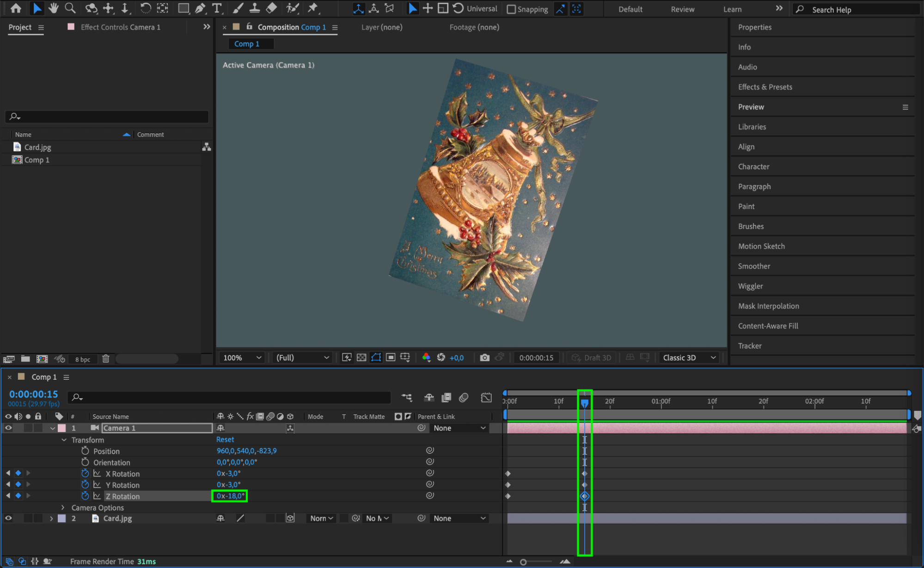Click the delete trash icon in Project

click(x=105, y=359)
